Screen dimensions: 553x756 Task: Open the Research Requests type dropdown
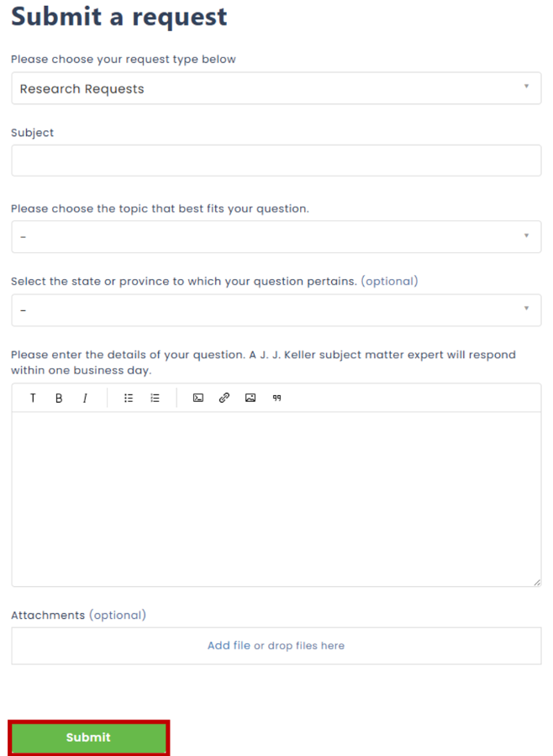coord(276,88)
